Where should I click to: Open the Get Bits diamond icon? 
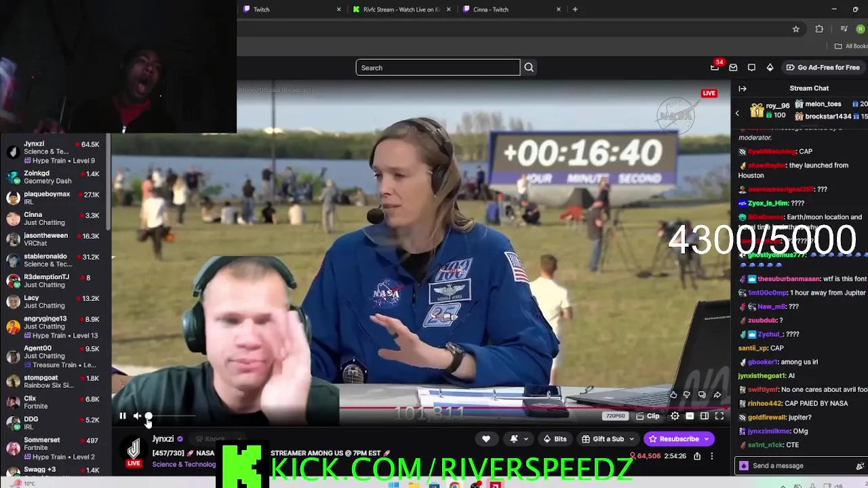tap(770, 68)
